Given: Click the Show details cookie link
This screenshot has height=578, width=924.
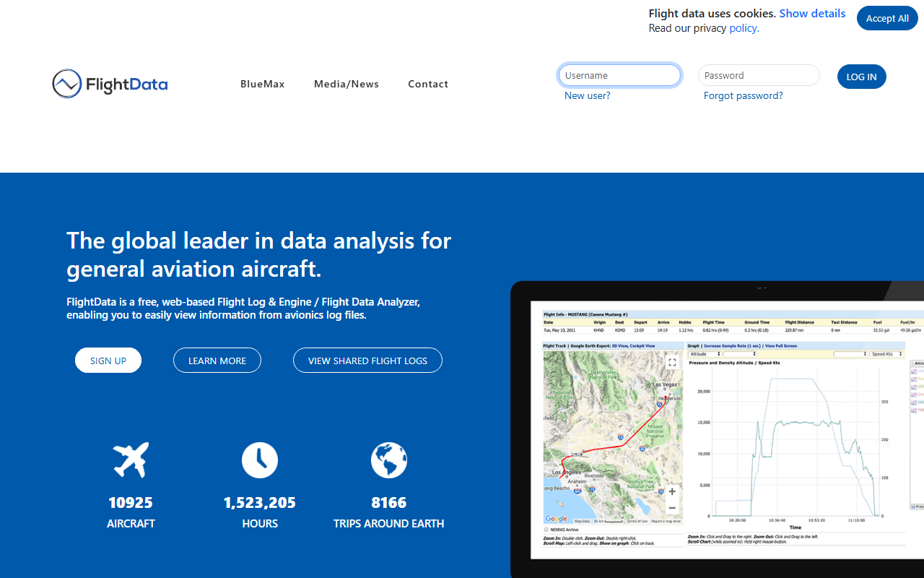Looking at the screenshot, I should coord(812,13).
